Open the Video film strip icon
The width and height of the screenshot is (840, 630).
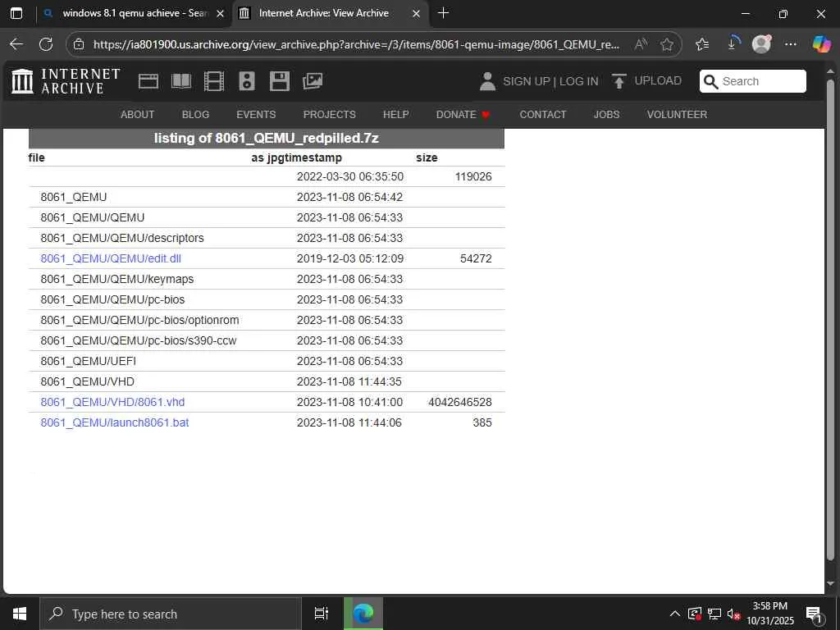tap(214, 81)
